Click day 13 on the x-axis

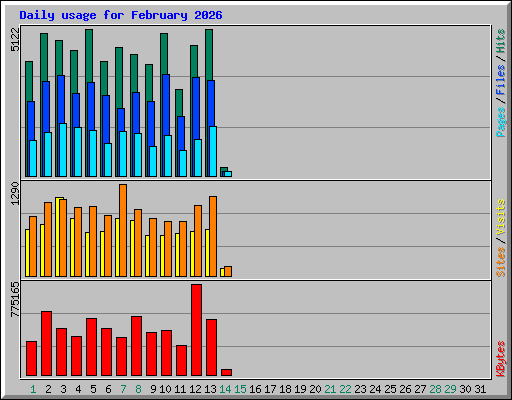click(x=210, y=389)
